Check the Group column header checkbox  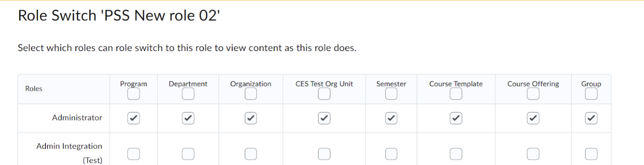pos(591,94)
